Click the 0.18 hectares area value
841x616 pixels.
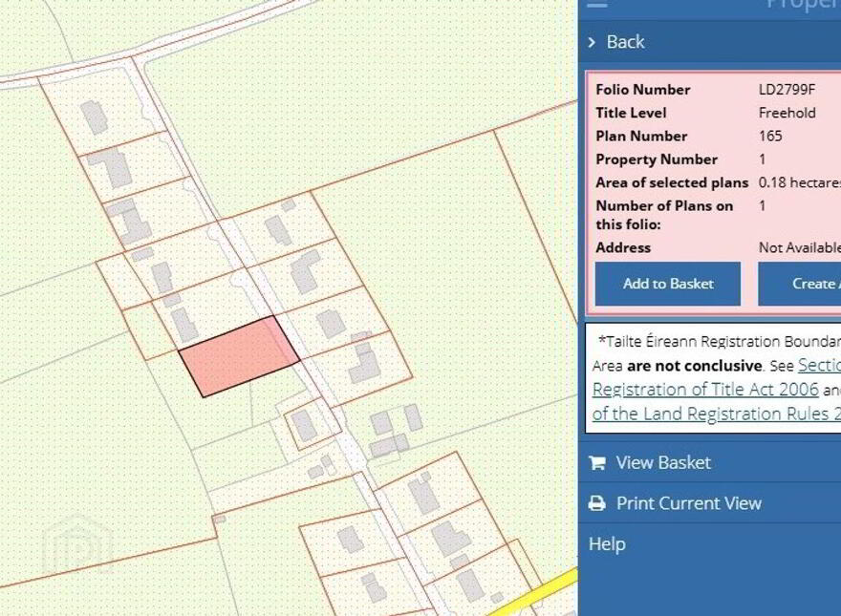[800, 182]
